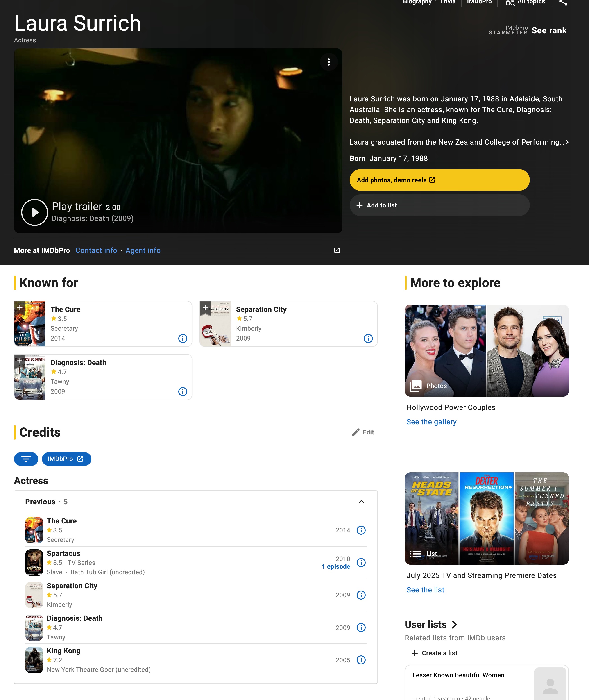Play the Diagnosis: Death trailer
The image size is (589, 700).
click(35, 212)
